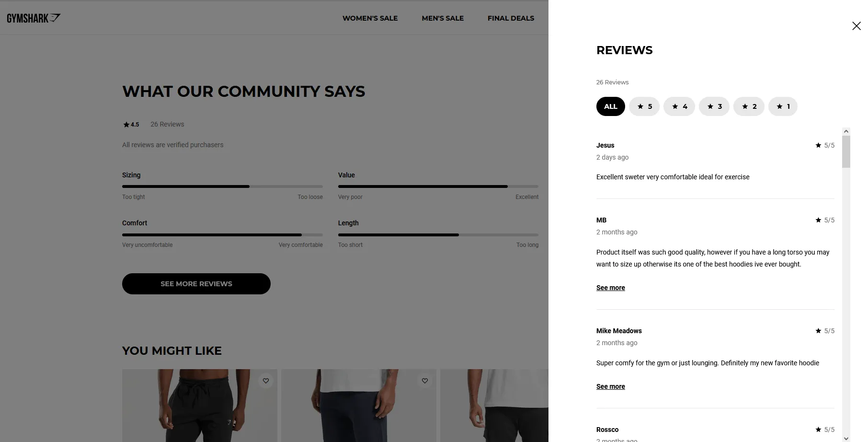
Task: Enable the 3-star review filter
Action: (x=714, y=106)
